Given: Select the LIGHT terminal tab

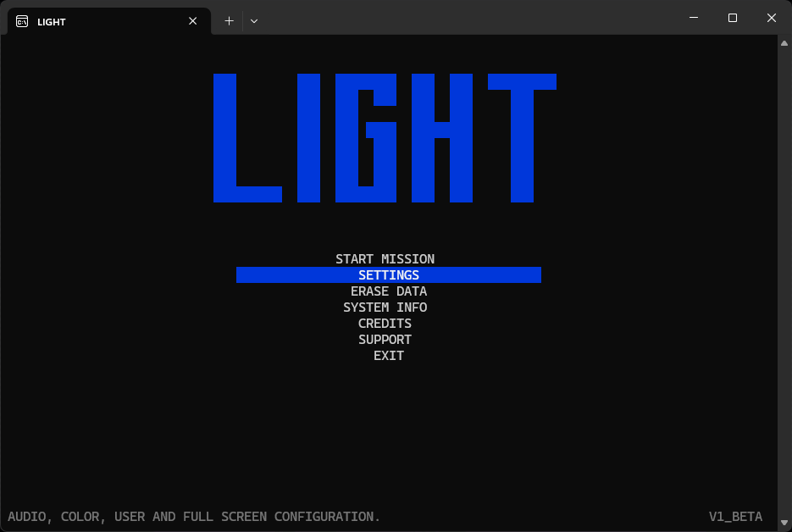Looking at the screenshot, I should click(109, 21).
